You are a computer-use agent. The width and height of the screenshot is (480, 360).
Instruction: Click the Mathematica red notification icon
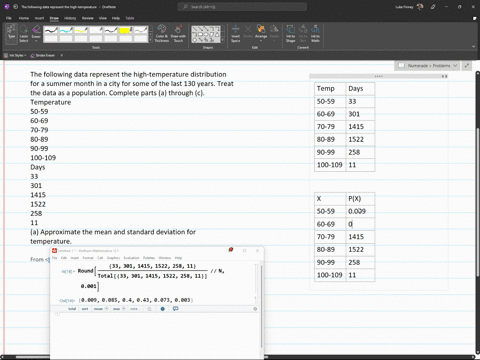[x=231, y=250]
